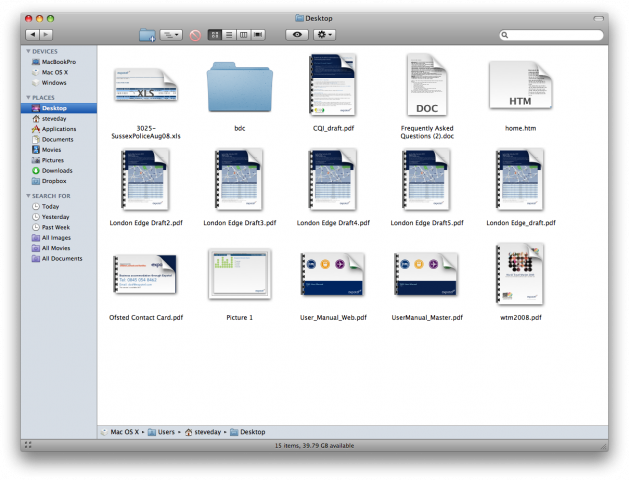Select the Yesterday saved search

point(59,217)
